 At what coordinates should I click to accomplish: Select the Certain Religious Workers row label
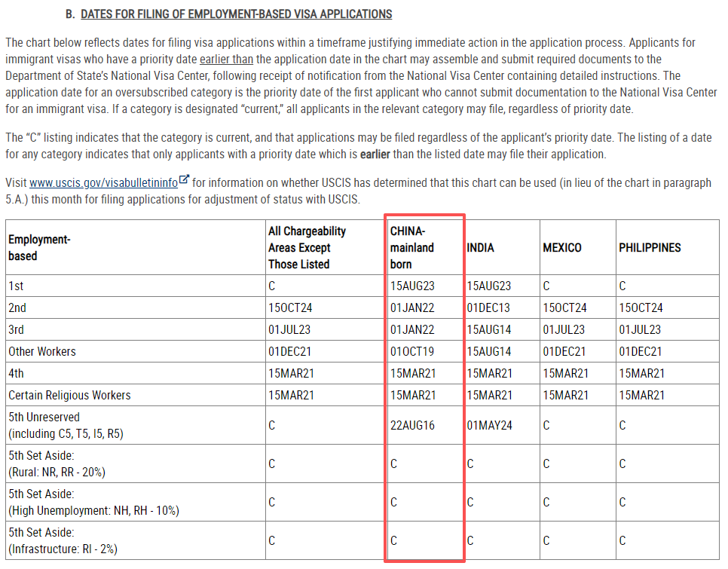69,395
